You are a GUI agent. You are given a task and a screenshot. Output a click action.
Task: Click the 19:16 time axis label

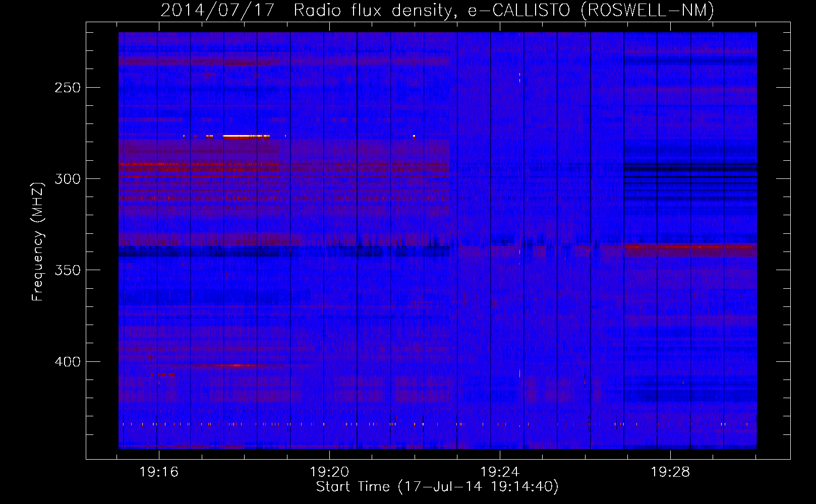click(159, 472)
